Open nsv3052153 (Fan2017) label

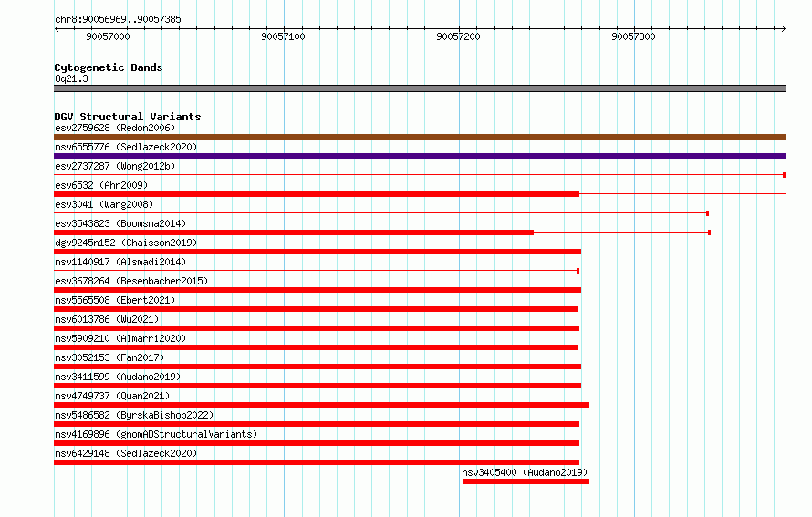[x=109, y=357]
